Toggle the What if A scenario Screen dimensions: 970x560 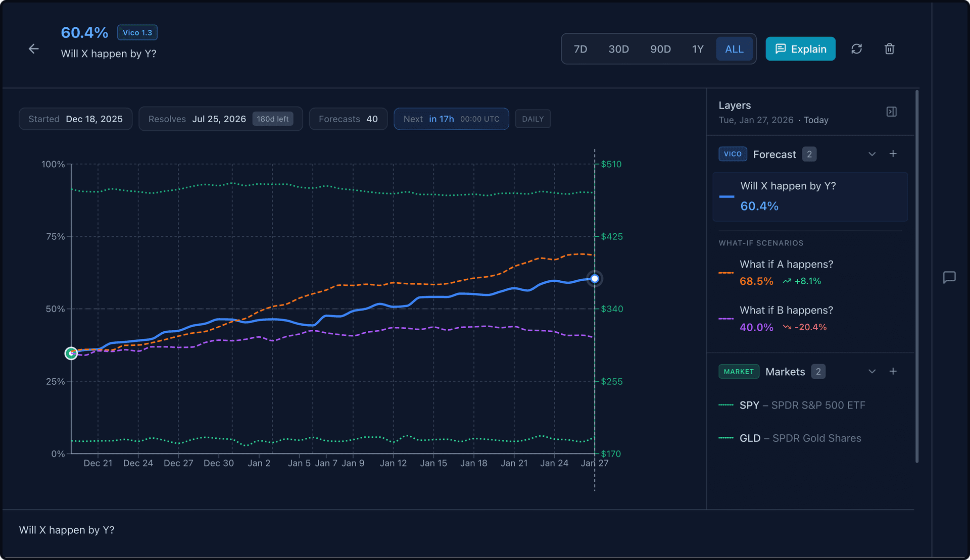click(x=786, y=272)
